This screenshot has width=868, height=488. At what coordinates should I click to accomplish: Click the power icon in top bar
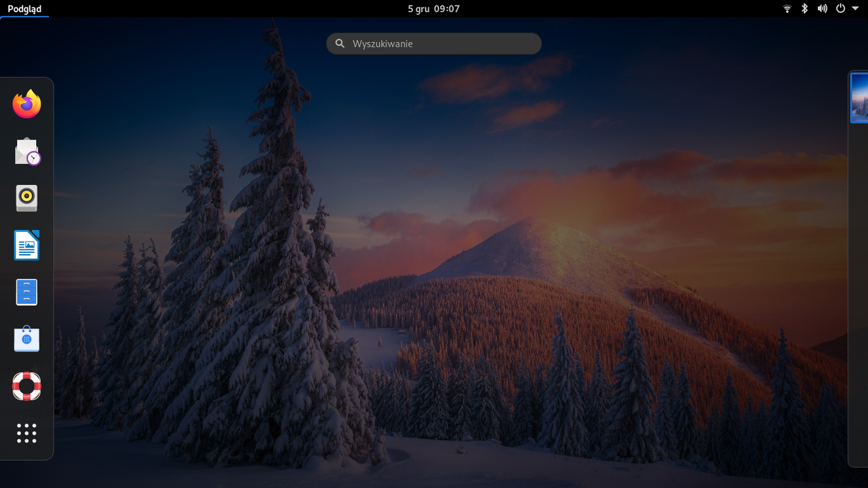tap(841, 9)
